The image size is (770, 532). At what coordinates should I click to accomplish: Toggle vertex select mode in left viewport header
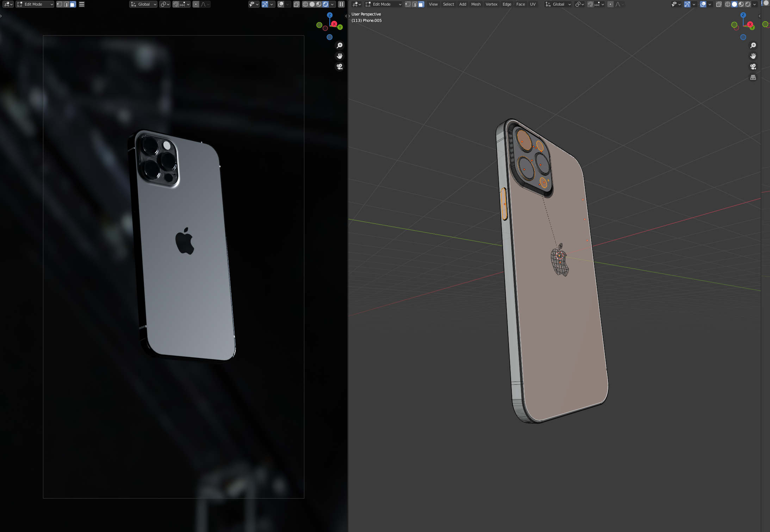(59, 4)
